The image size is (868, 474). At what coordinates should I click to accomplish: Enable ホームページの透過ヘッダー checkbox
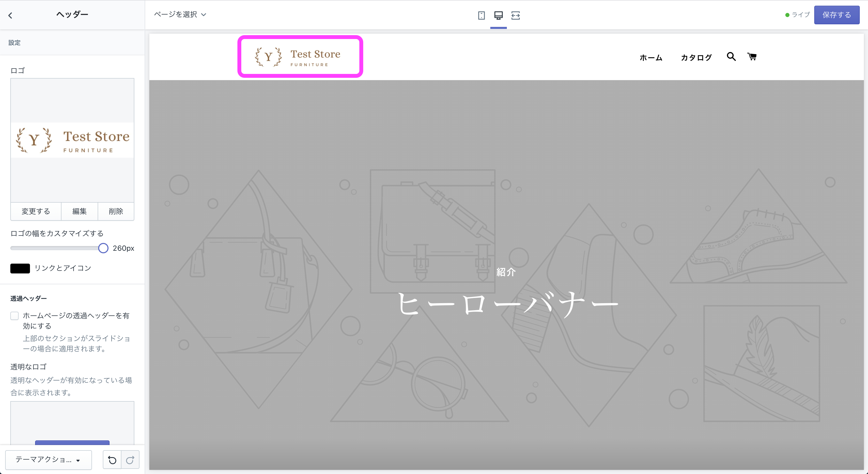14,316
